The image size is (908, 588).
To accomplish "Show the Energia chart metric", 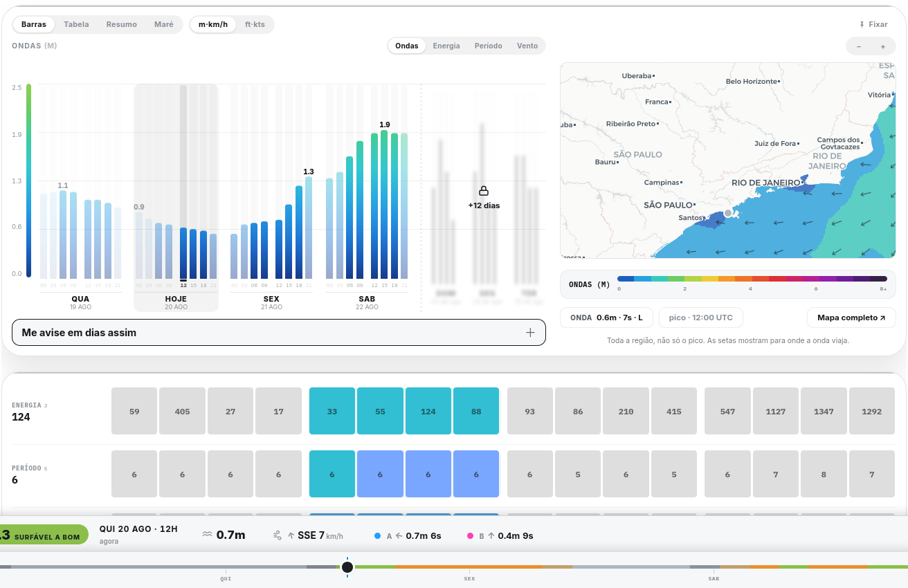I will (446, 46).
